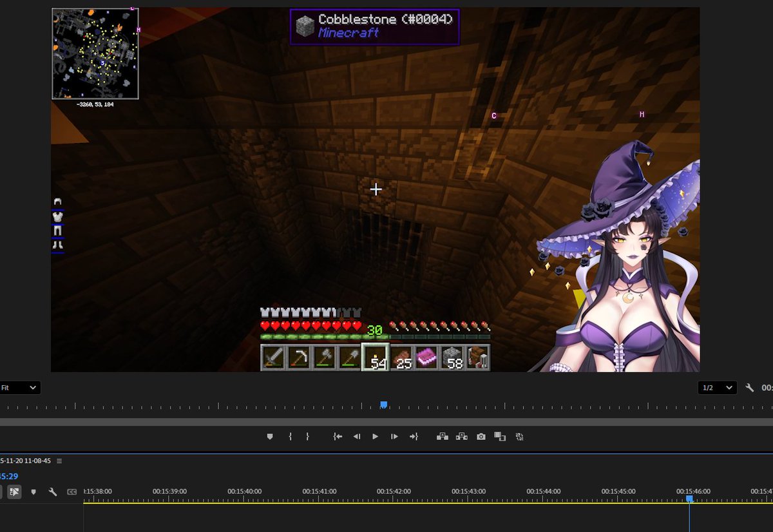
Task: Add a marker from the timeline toolbar
Action: (x=33, y=492)
